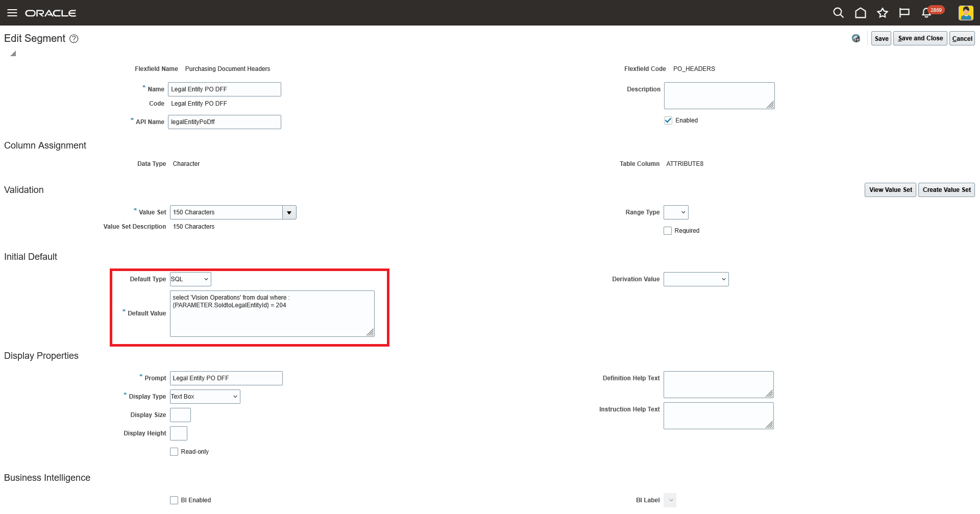The image size is (980, 514).
Task: Open the user avatar menu
Action: click(x=966, y=13)
